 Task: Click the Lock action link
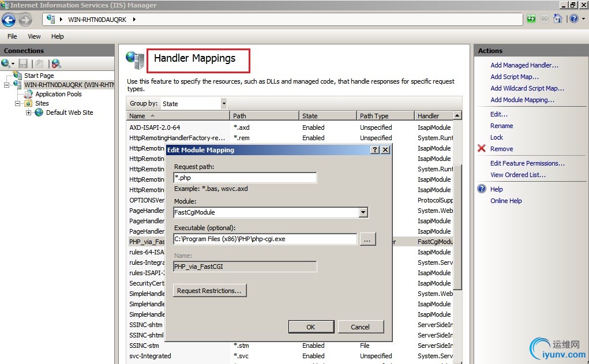tap(497, 137)
